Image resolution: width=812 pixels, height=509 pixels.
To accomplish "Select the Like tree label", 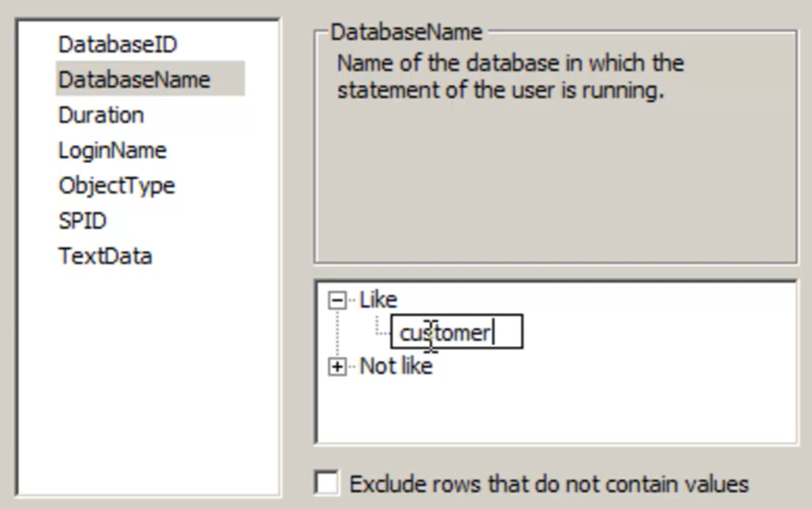I will (x=379, y=299).
